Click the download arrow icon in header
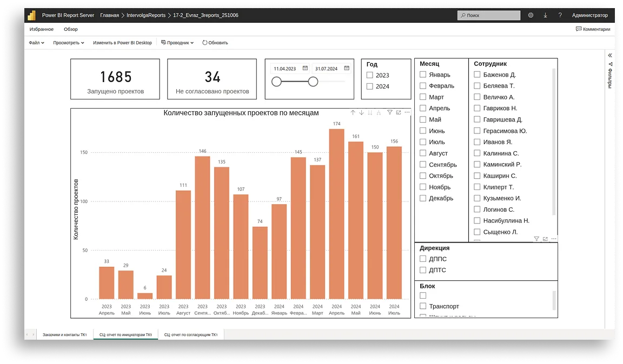Image resolution: width=623 pixels, height=364 pixels. tap(545, 15)
